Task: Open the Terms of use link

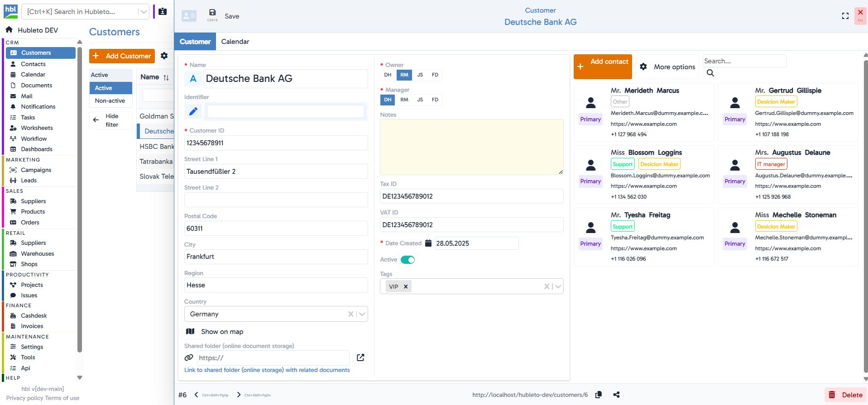Action: (62, 398)
